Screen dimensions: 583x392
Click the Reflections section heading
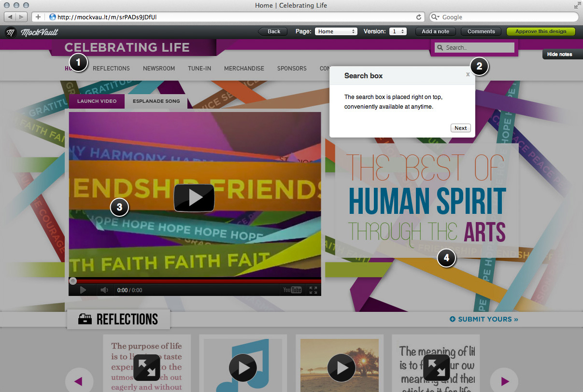118,319
